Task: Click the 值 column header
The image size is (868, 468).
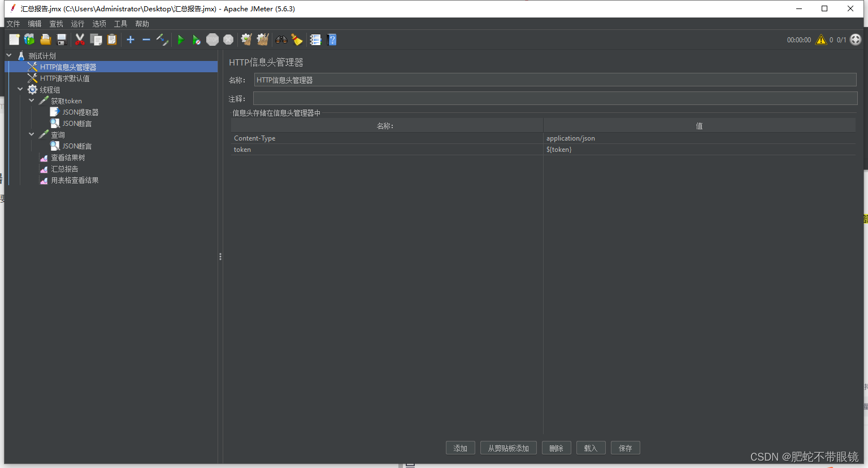Action: [700, 126]
